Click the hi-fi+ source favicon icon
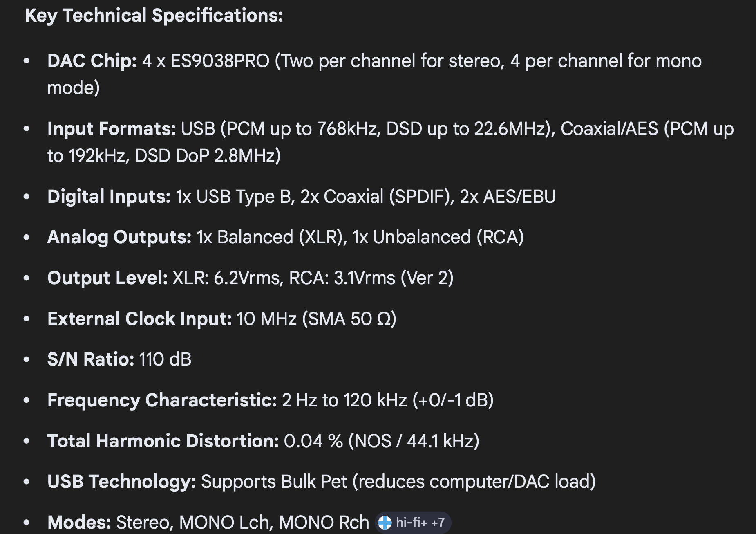 [x=385, y=523]
